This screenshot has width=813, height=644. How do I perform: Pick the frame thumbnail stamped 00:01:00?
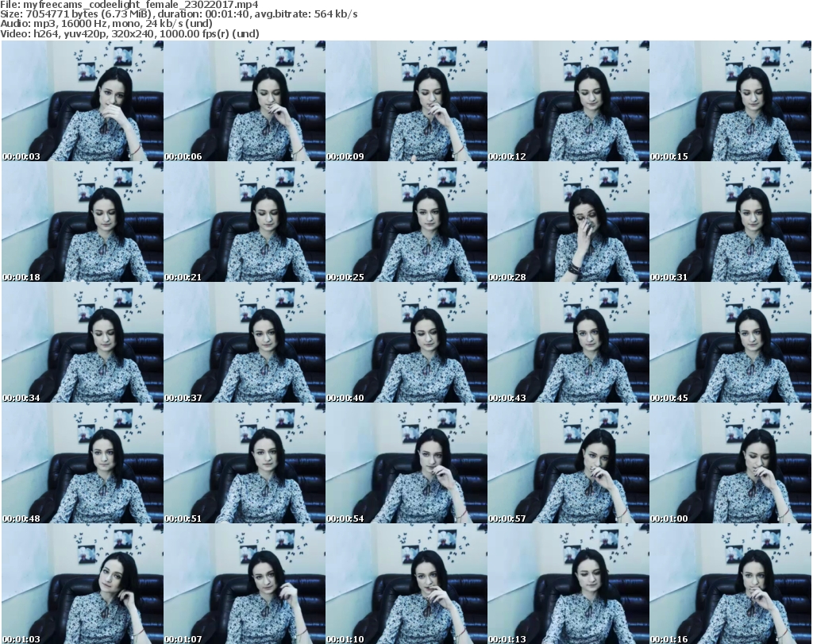tap(730, 463)
